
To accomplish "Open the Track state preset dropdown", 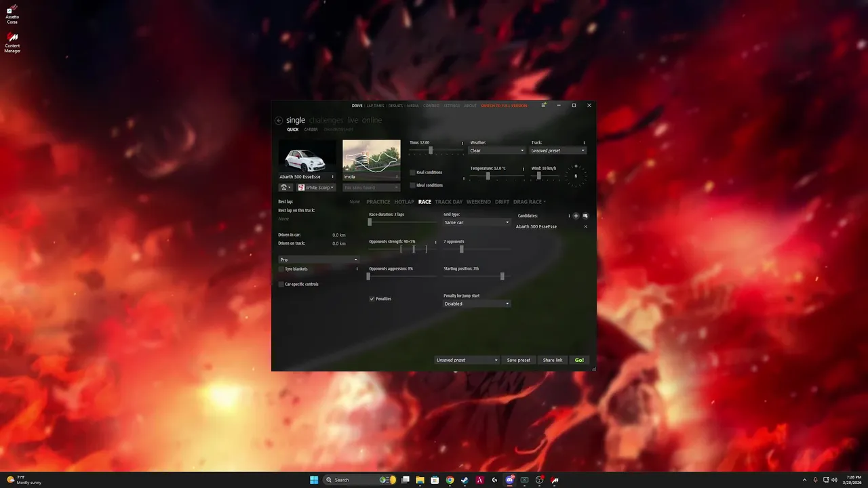I will tap(558, 150).
